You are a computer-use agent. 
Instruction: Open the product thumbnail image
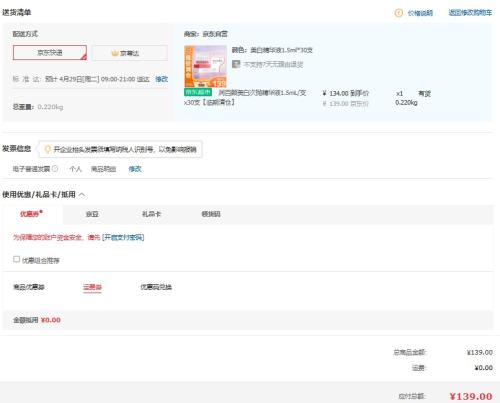tap(205, 66)
